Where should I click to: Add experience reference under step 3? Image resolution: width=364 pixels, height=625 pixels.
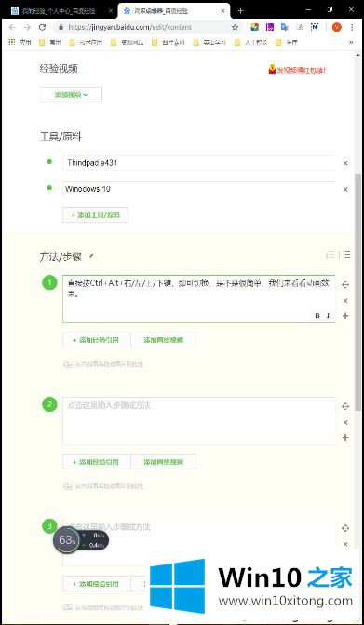pos(95,584)
